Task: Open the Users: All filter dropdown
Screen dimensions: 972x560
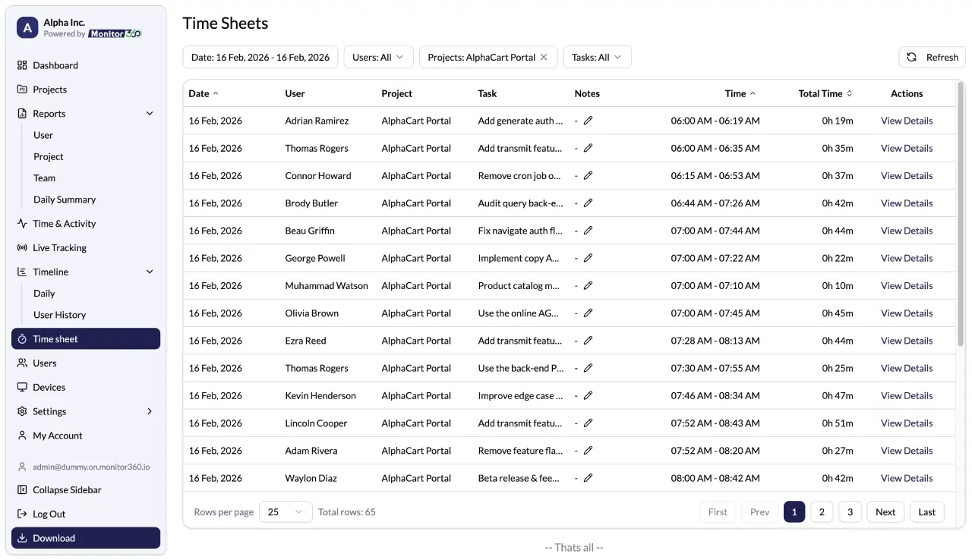Action: click(378, 57)
